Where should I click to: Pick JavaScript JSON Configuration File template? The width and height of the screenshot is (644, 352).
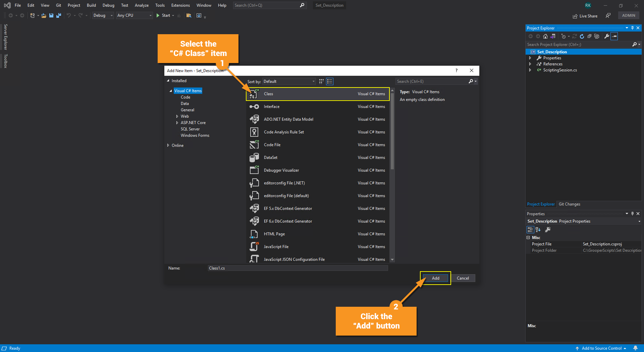(x=318, y=259)
